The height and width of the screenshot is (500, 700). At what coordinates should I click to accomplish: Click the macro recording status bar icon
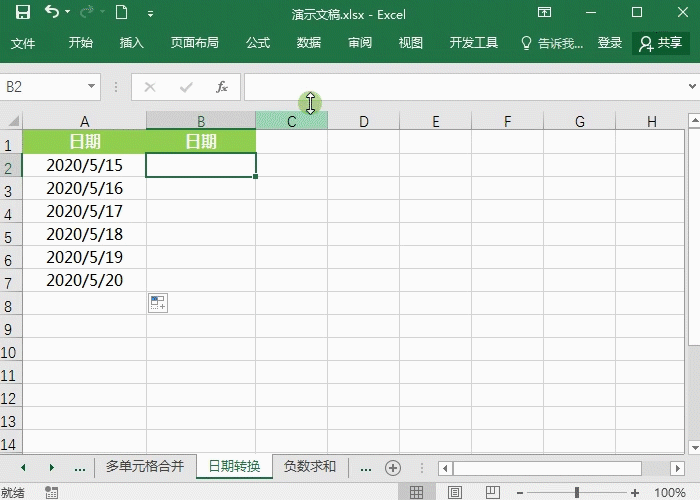(x=51, y=492)
